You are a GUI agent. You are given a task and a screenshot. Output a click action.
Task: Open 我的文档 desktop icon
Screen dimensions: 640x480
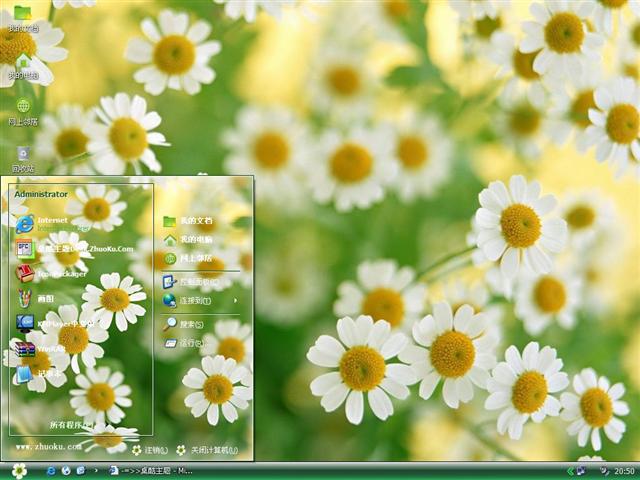pos(23,18)
